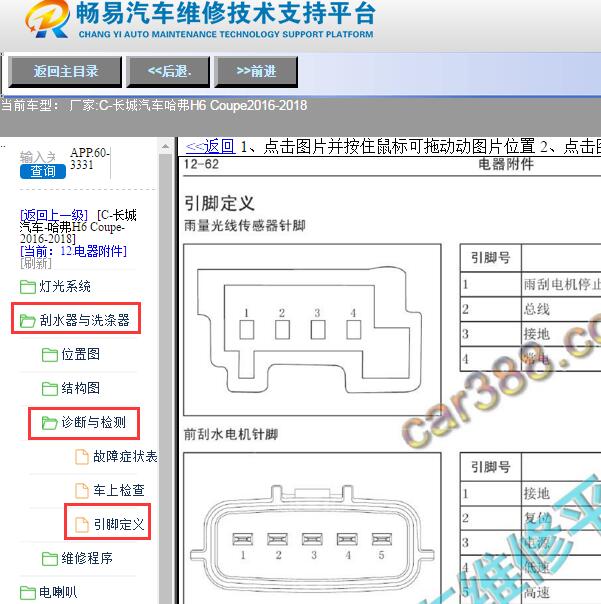The width and height of the screenshot is (601, 604).
Task: Click the 电器附件 page header text
Action: click(x=505, y=164)
